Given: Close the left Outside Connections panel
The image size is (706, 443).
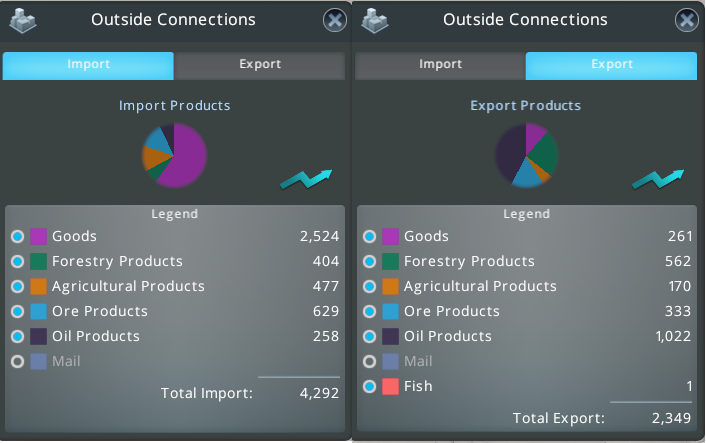Looking at the screenshot, I should click(x=336, y=20).
